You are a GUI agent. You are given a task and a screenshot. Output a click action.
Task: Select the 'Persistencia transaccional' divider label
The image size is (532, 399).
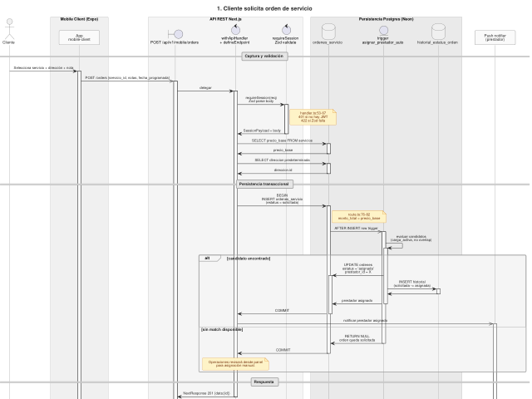pos(264,184)
